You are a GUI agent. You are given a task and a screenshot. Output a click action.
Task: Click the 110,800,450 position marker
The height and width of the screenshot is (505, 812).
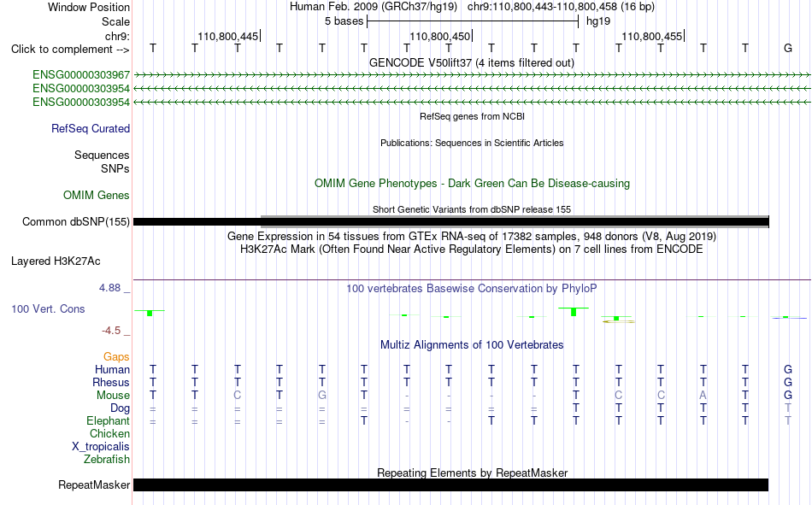441,36
